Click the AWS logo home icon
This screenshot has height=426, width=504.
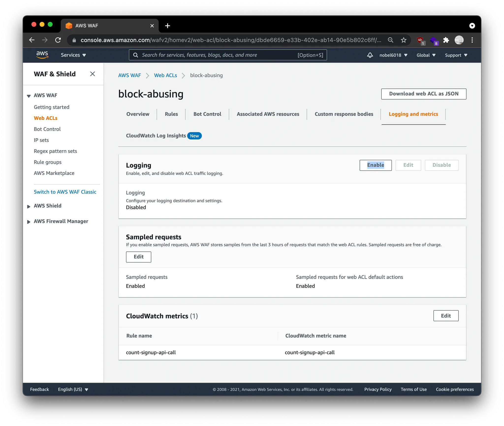point(42,55)
